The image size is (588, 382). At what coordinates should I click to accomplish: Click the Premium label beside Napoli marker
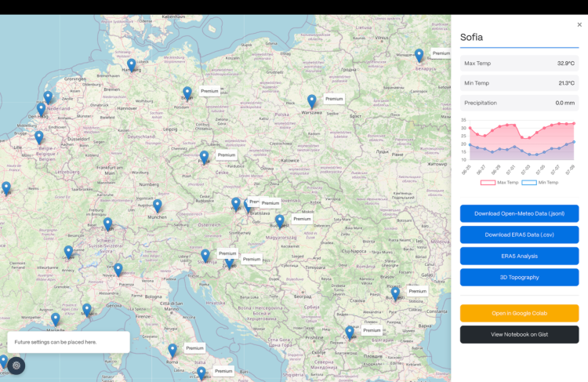[x=224, y=371]
